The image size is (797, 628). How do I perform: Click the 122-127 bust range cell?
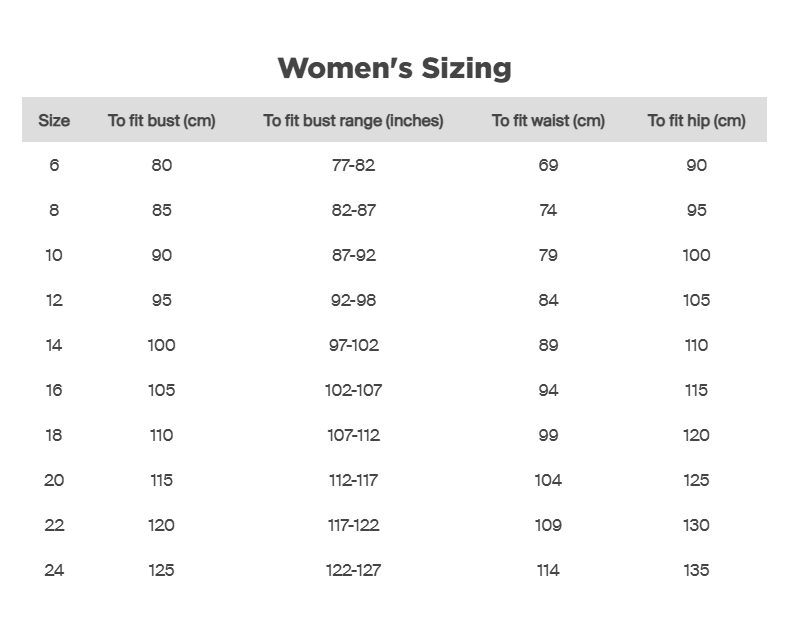[x=353, y=570]
